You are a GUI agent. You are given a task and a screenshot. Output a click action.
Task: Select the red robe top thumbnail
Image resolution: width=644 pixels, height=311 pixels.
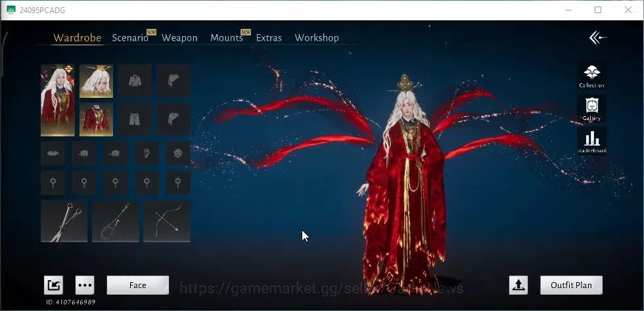click(96, 119)
